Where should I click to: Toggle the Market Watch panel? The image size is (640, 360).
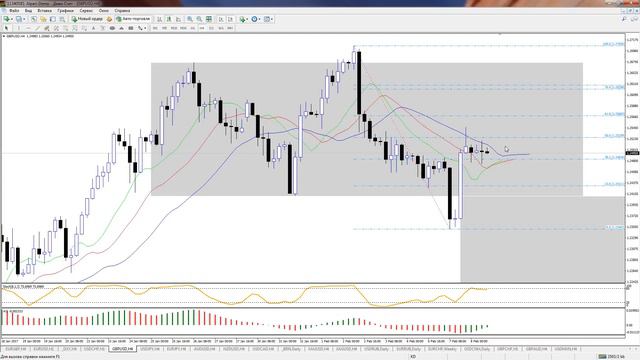(x=33, y=19)
